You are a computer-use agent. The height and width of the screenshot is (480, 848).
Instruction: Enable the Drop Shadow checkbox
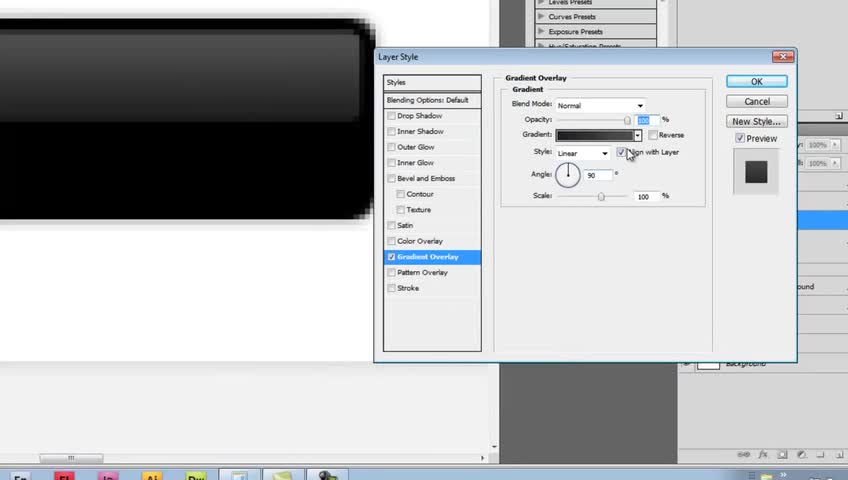(x=392, y=116)
